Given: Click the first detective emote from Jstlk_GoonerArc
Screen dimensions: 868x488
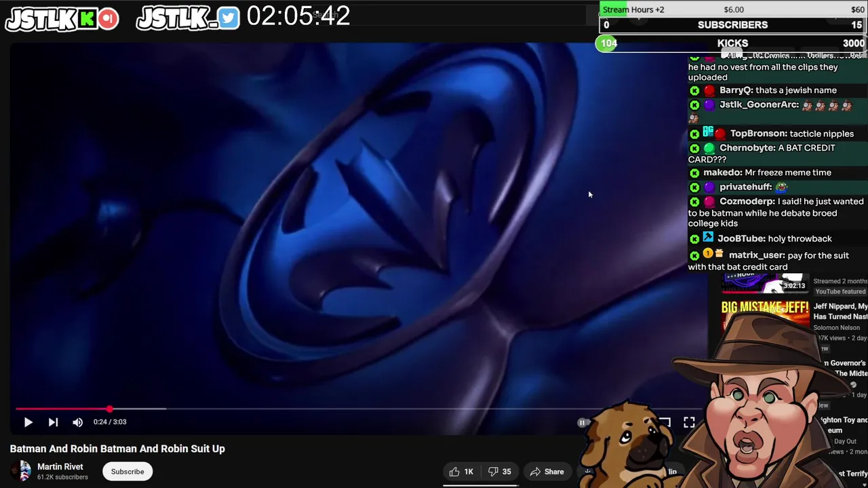Looking at the screenshot, I should (x=807, y=105).
